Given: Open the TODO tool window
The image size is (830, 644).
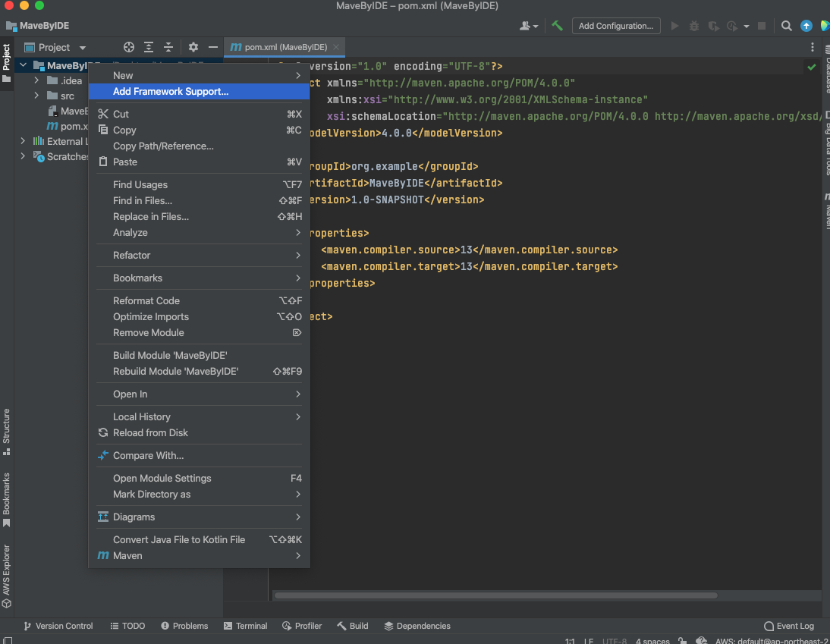Looking at the screenshot, I should (x=127, y=626).
